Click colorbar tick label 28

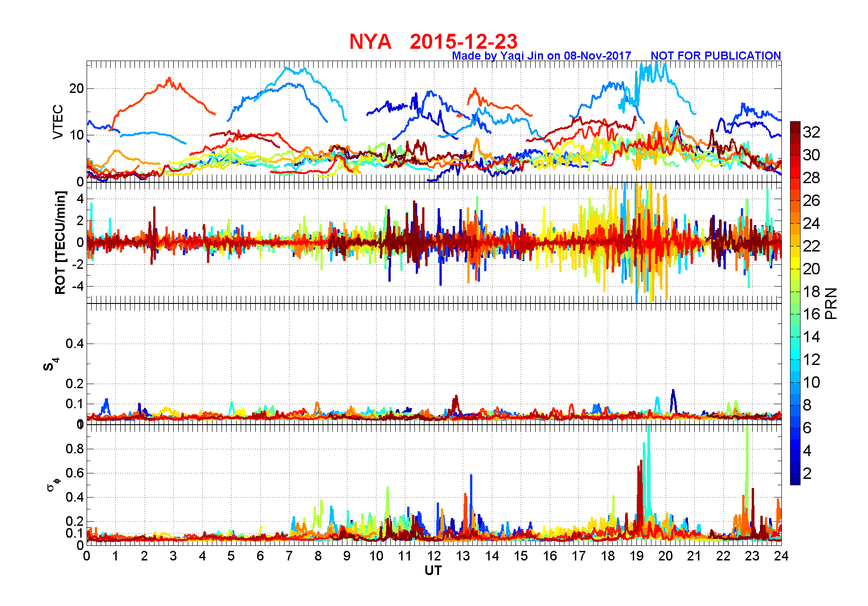point(811,178)
